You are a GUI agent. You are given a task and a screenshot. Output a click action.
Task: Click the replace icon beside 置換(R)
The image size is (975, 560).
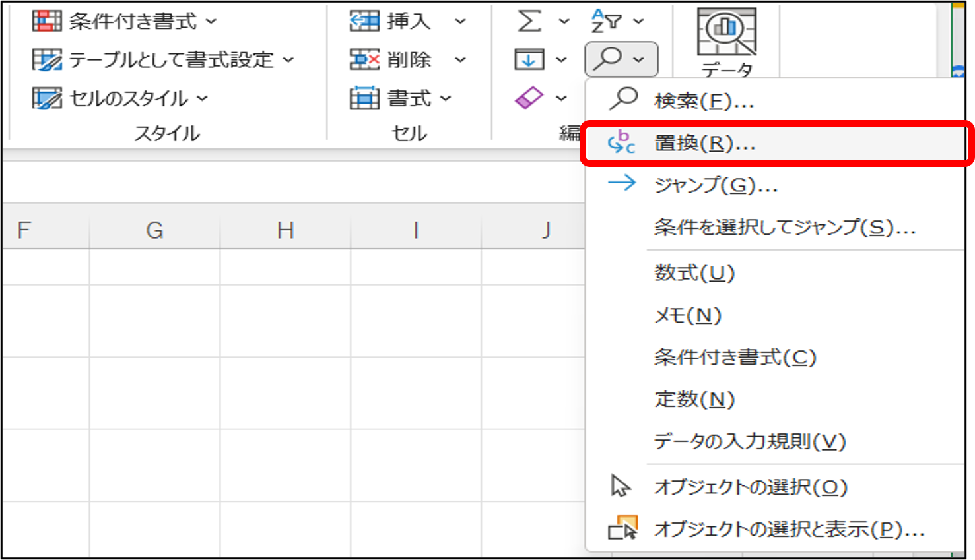[x=621, y=142]
